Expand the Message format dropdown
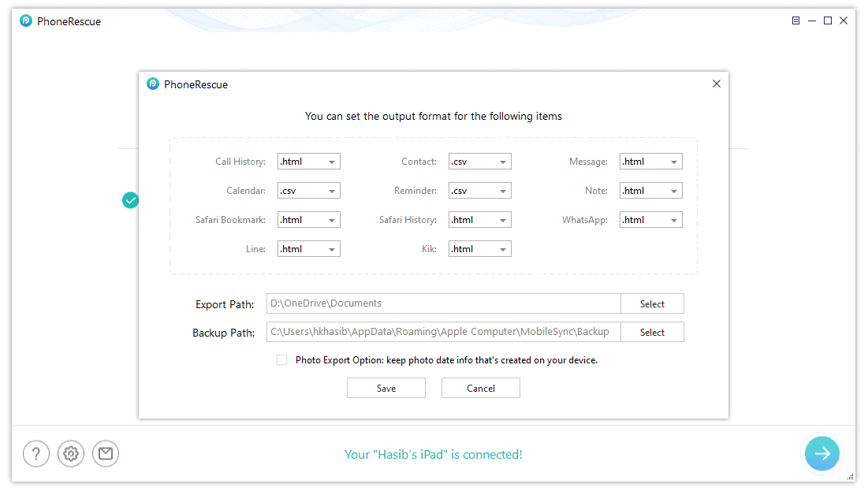Screen dimensions: 868x495 [x=650, y=162]
